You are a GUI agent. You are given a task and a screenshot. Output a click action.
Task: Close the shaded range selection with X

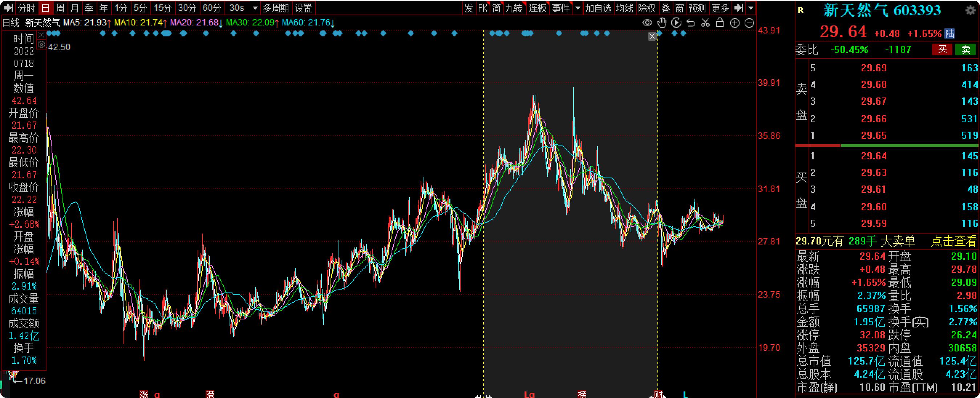[x=652, y=37]
